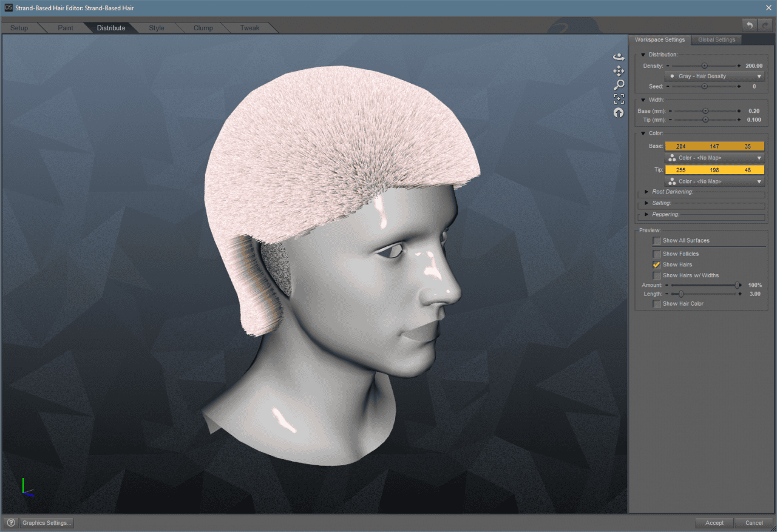777x532 pixels.
Task: Open the Graphics Settings dialog
Action: click(46, 522)
